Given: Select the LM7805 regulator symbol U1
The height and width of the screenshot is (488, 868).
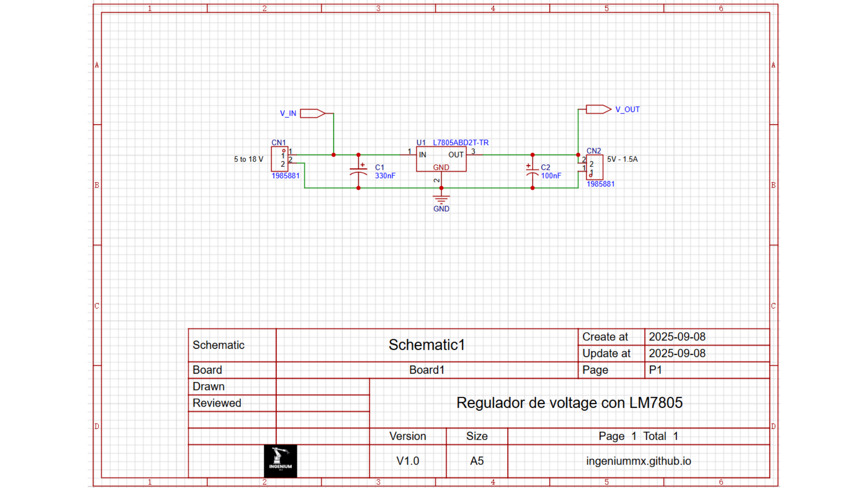Looking at the screenshot, I should coord(441,159).
